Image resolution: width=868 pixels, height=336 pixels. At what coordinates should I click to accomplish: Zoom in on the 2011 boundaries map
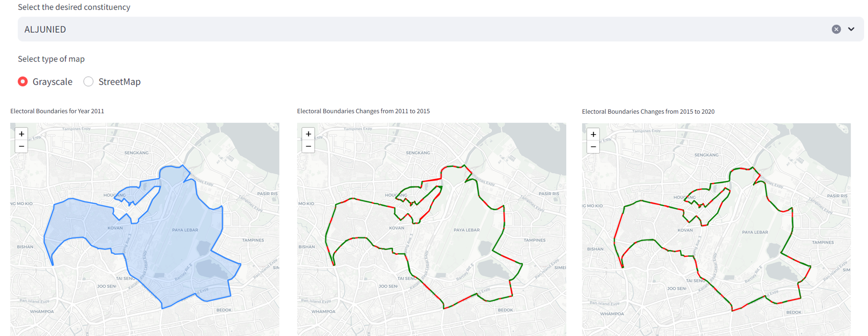22,134
